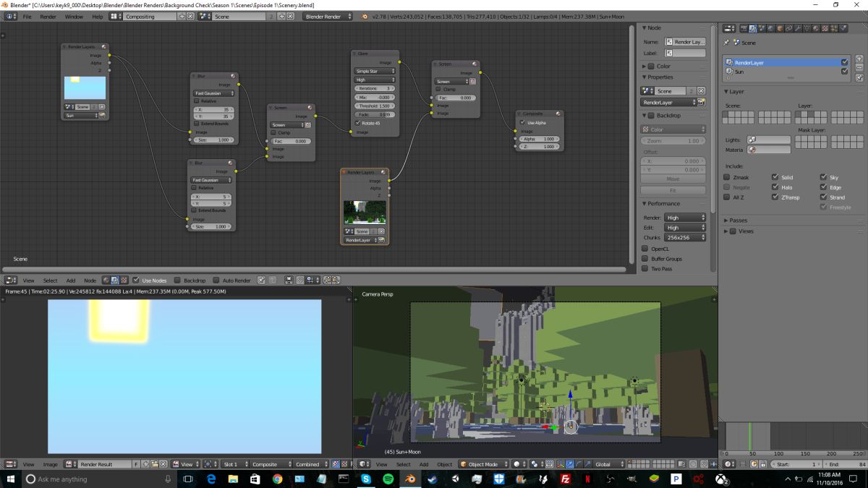Disable the Sun render layer checkbox
This screenshot has height=488, width=868.
click(844, 72)
